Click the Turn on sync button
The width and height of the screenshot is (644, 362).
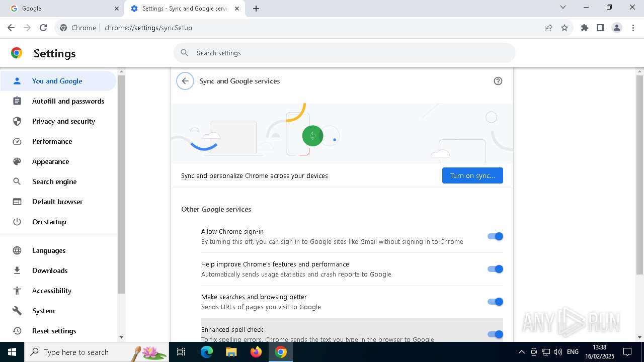pyautogui.click(x=472, y=175)
